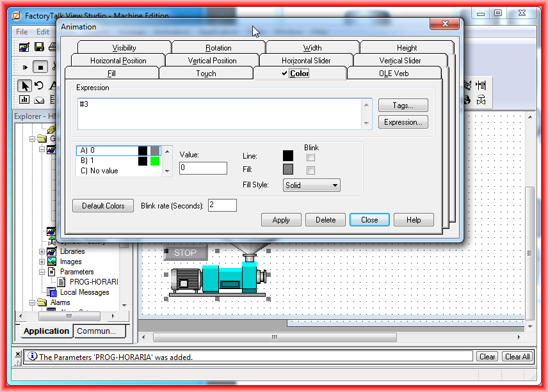Click the Line color black swatch

pyautogui.click(x=288, y=155)
